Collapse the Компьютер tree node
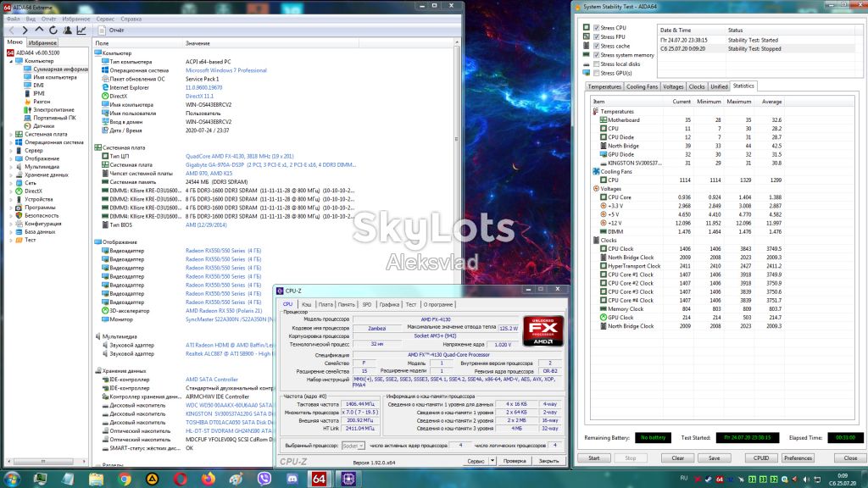 pyautogui.click(x=10, y=61)
